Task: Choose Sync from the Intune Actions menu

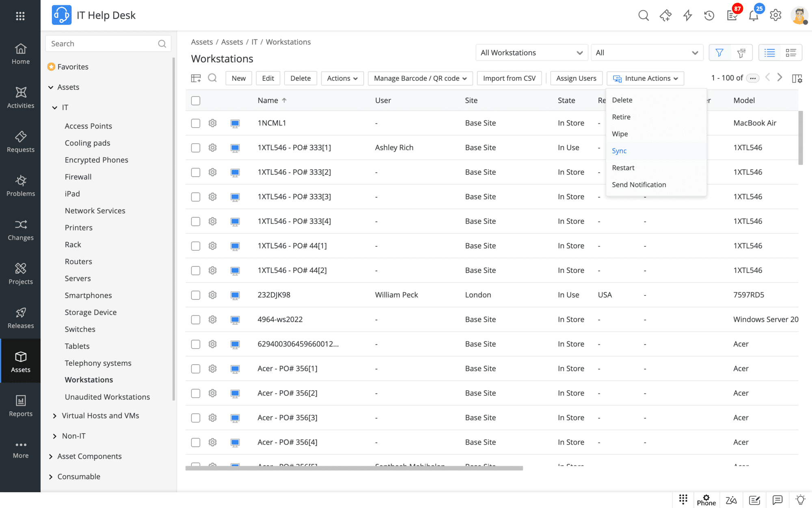Action: pos(619,151)
